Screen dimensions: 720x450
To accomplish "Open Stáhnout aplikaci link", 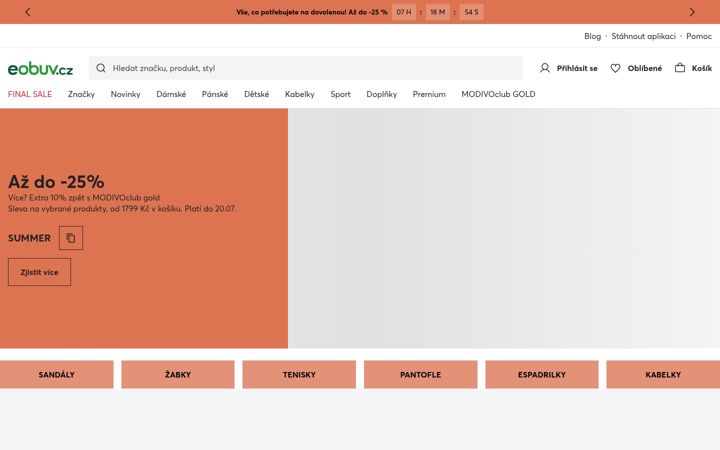I will [x=643, y=36].
